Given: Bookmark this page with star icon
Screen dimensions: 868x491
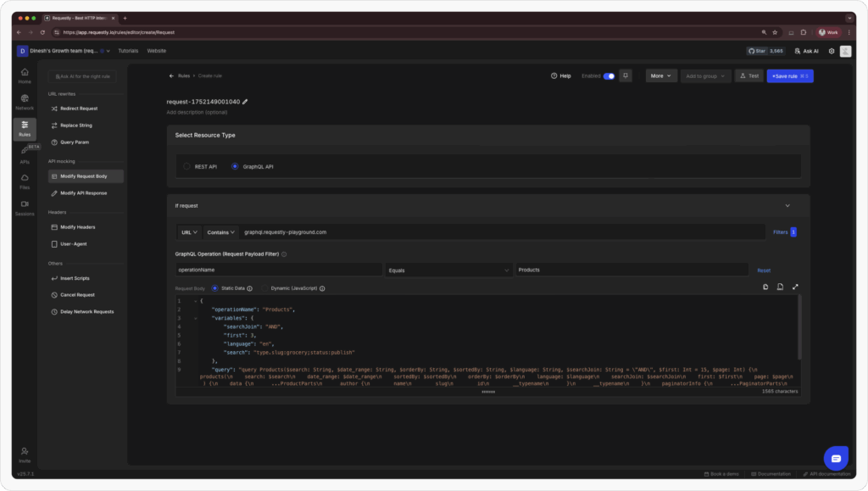Looking at the screenshot, I should click(x=775, y=32).
